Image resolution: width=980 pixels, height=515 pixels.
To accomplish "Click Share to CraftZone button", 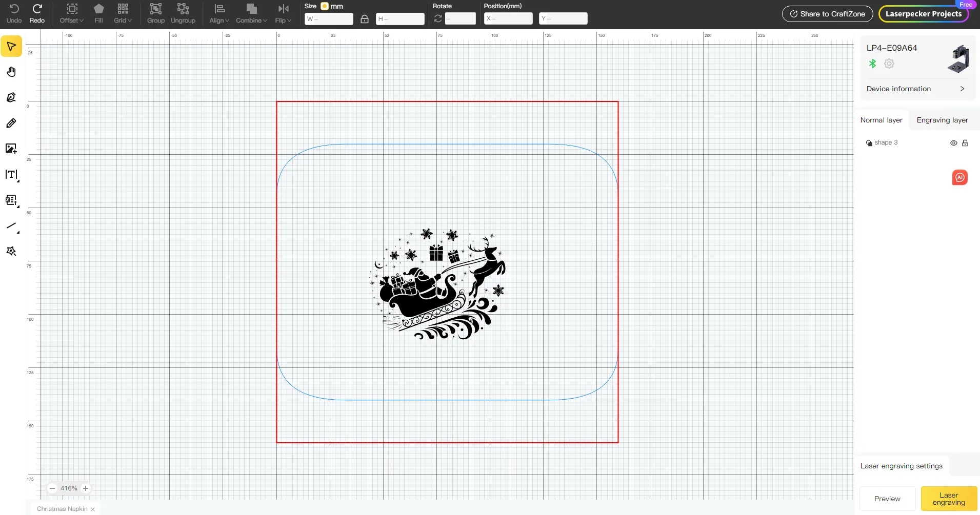I will click(827, 14).
